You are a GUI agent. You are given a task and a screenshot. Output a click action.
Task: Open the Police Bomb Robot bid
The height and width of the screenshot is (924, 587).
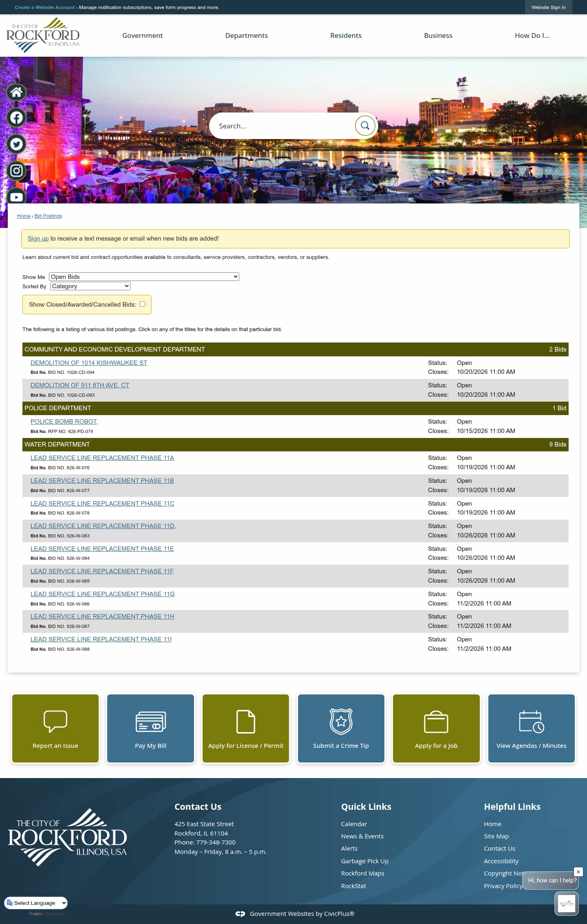(x=64, y=421)
